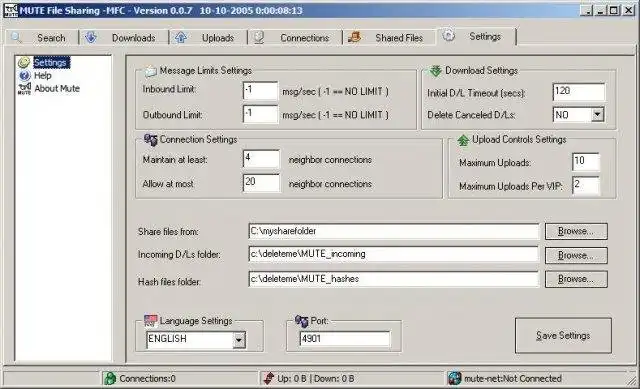The width and height of the screenshot is (640, 389).
Task: Click the Message Limits Settings icon
Action: pyautogui.click(x=151, y=71)
